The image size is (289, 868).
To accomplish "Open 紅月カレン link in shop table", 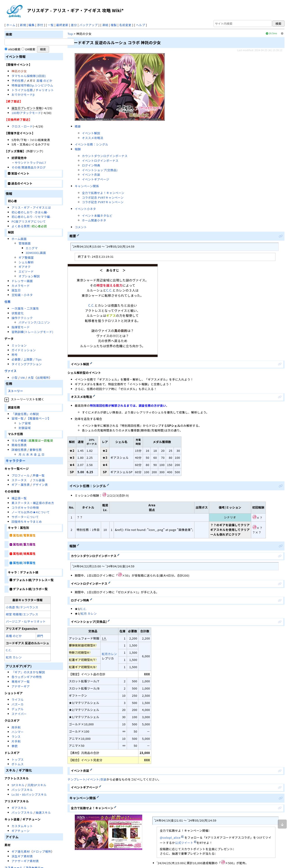I will [x=109, y=654].
